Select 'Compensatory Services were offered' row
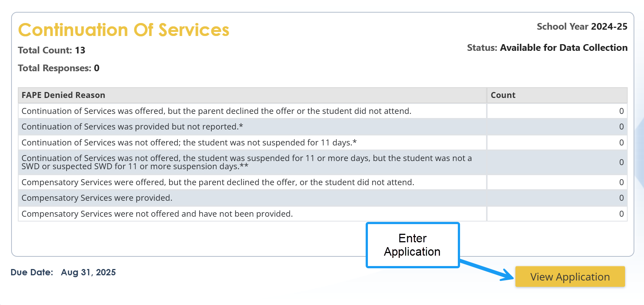The height and width of the screenshot is (305, 644). (x=218, y=182)
